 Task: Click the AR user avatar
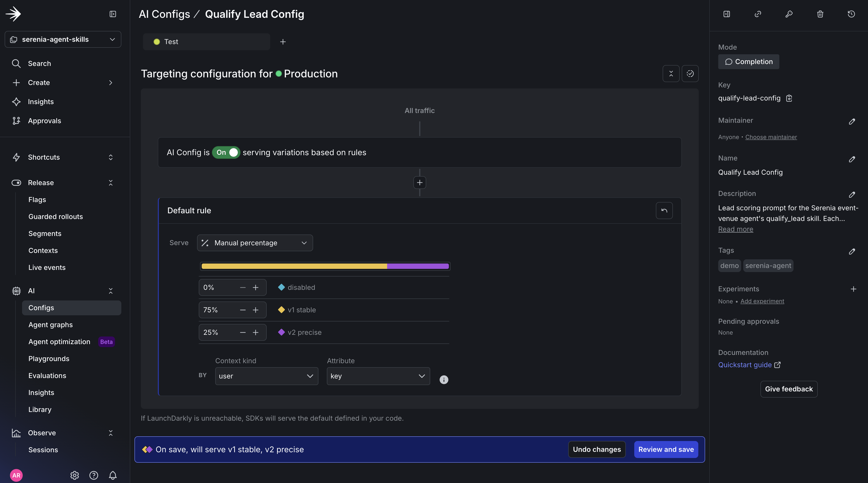coord(16,475)
